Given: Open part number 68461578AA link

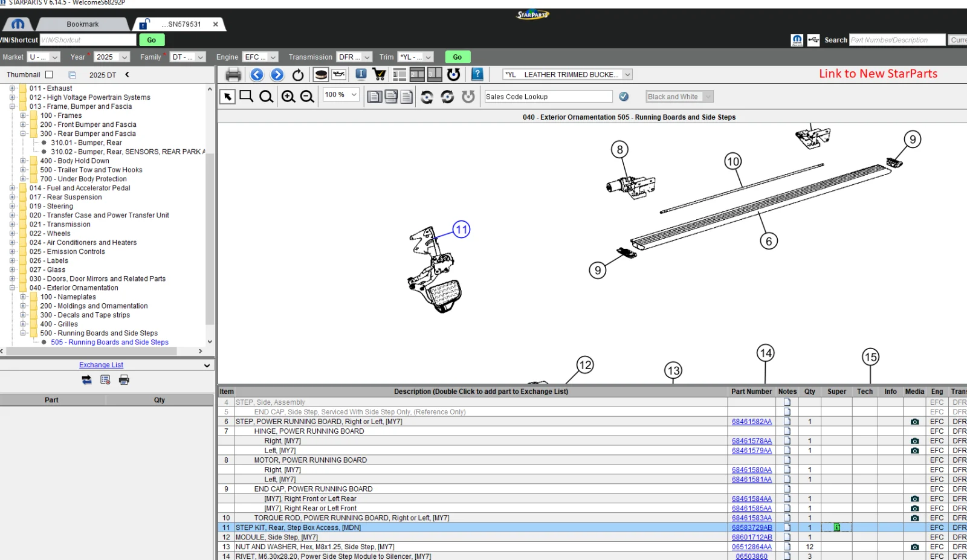Looking at the screenshot, I should 752,441.
